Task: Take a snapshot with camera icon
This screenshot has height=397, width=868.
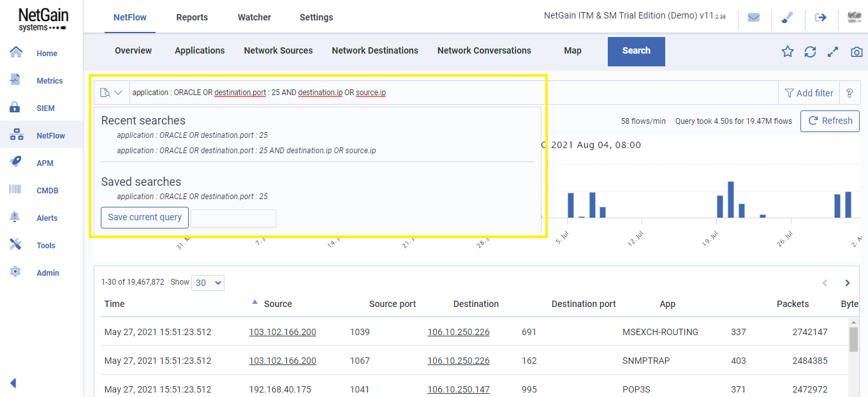Action: (857, 52)
